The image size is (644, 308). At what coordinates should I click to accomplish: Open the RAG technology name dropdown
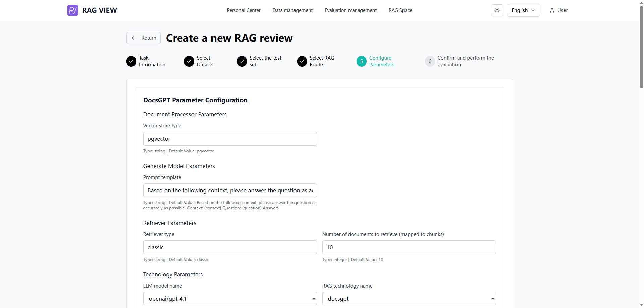409,299
